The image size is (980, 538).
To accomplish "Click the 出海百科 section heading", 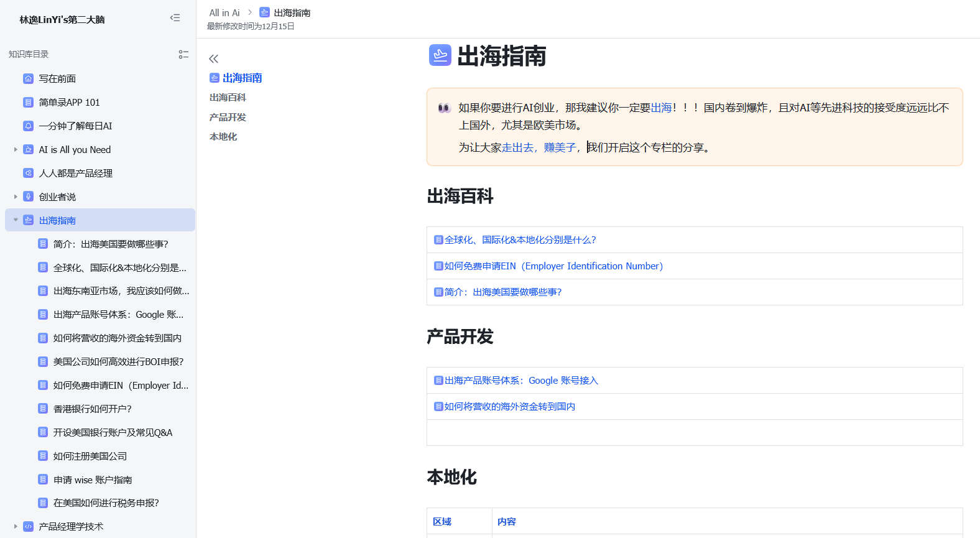I will click(460, 197).
